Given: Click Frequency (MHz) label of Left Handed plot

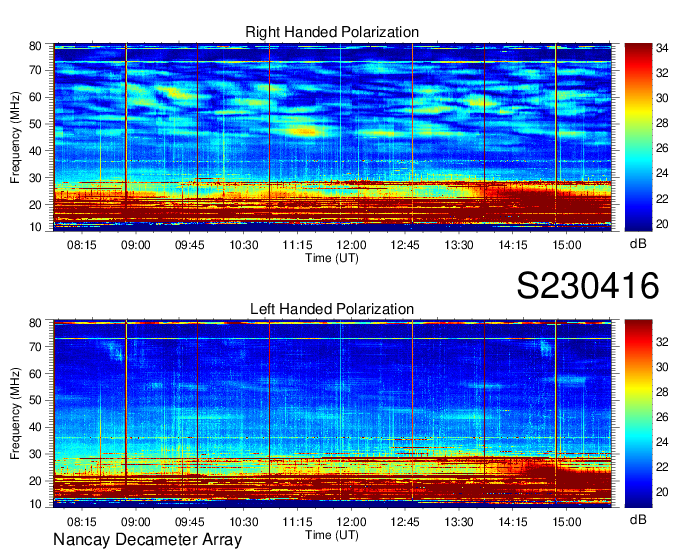Looking at the screenshot, I should tap(15, 414).
